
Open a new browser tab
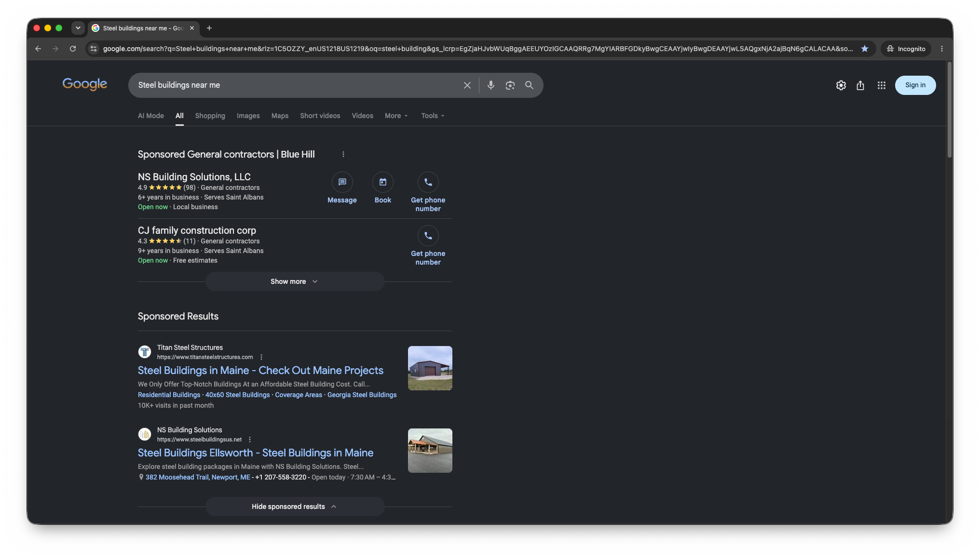(209, 28)
